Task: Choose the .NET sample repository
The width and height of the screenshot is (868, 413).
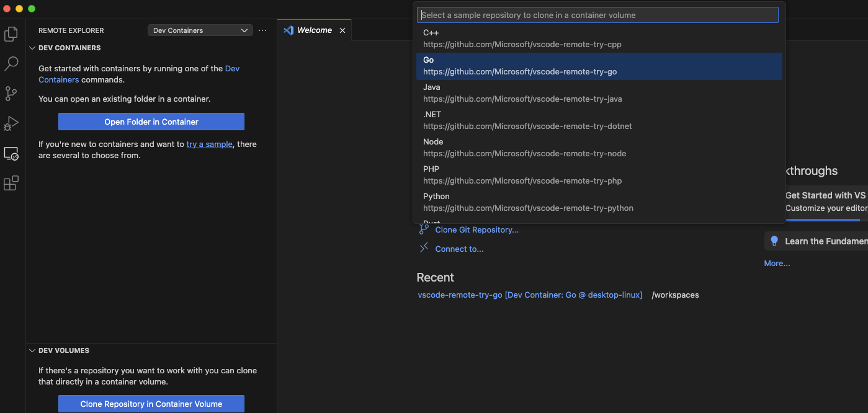Action: click(599, 120)
